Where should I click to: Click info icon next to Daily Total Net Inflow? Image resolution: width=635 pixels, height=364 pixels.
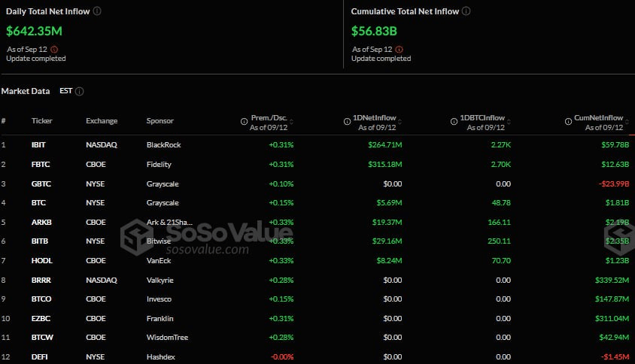[x=97, y=11]
